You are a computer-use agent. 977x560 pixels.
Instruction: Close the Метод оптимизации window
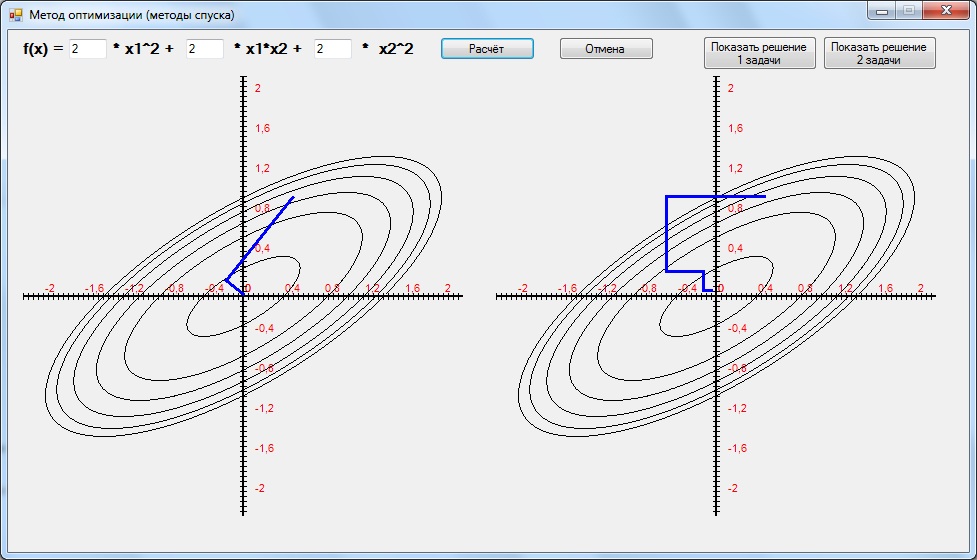[946, 11]
